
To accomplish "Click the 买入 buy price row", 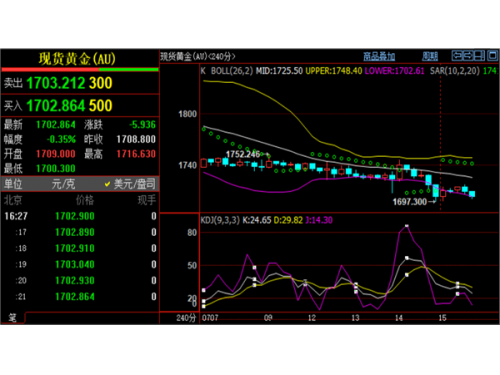I will pyautogui.click(x=80, y=106).
